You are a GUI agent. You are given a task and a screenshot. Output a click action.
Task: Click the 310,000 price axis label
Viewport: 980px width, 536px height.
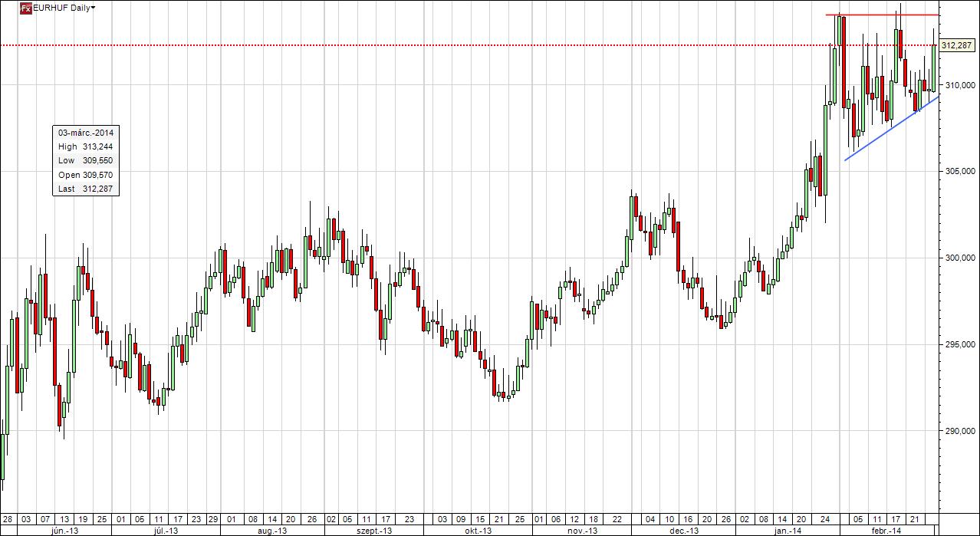coord(959,84)
